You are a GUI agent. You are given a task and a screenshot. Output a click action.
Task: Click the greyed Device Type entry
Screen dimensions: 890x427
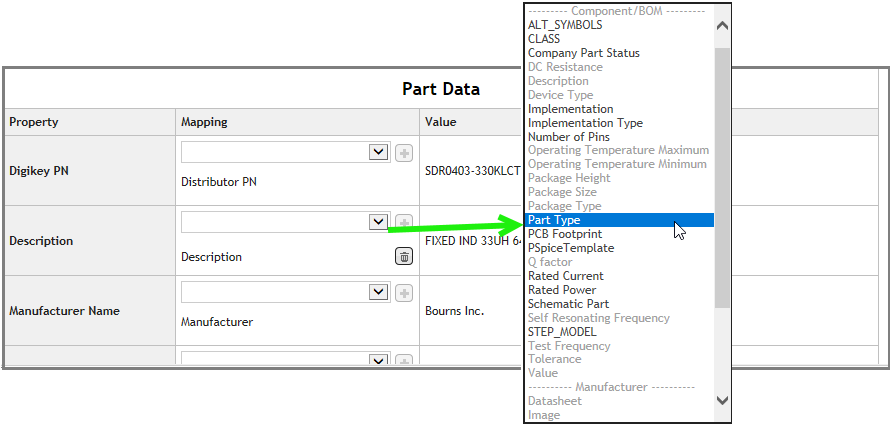click(x=561, y=95)
